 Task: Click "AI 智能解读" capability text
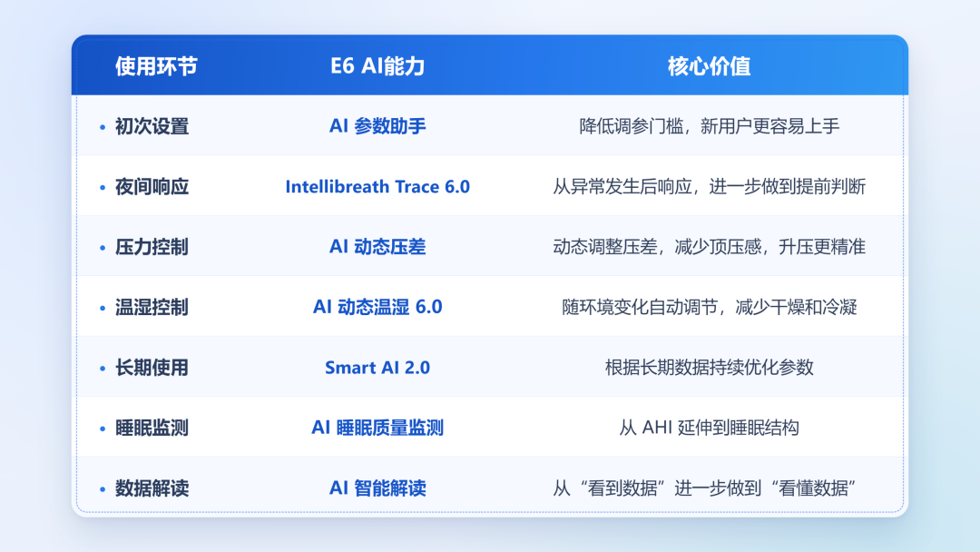[377, 488]
